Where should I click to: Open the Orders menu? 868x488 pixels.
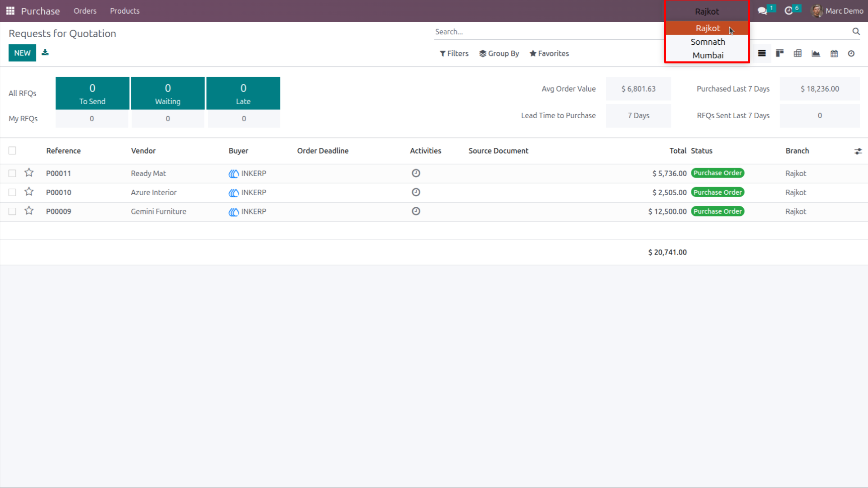coord(85,11)
